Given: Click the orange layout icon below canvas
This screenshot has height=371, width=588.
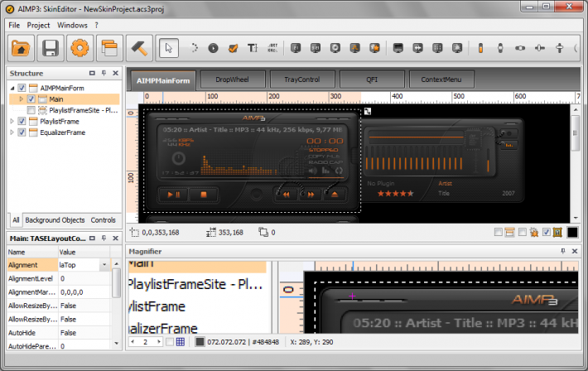Looking at the screenshot, I should coord(509,232).
